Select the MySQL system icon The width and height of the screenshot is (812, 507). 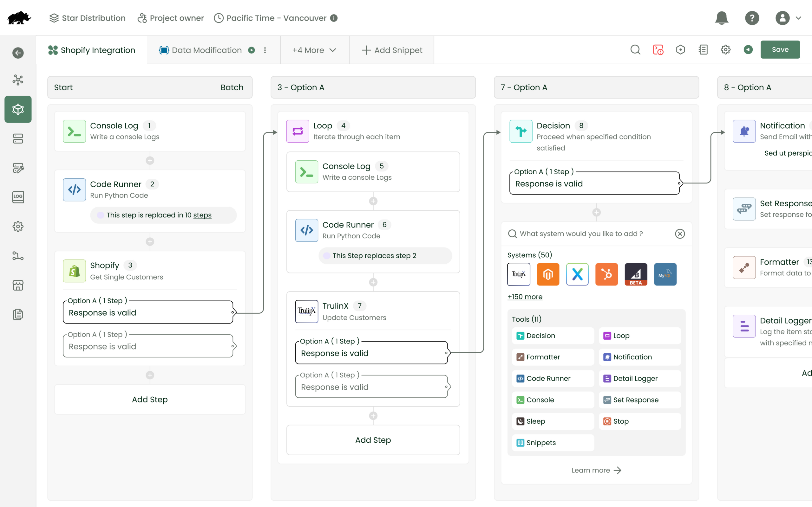665,274
